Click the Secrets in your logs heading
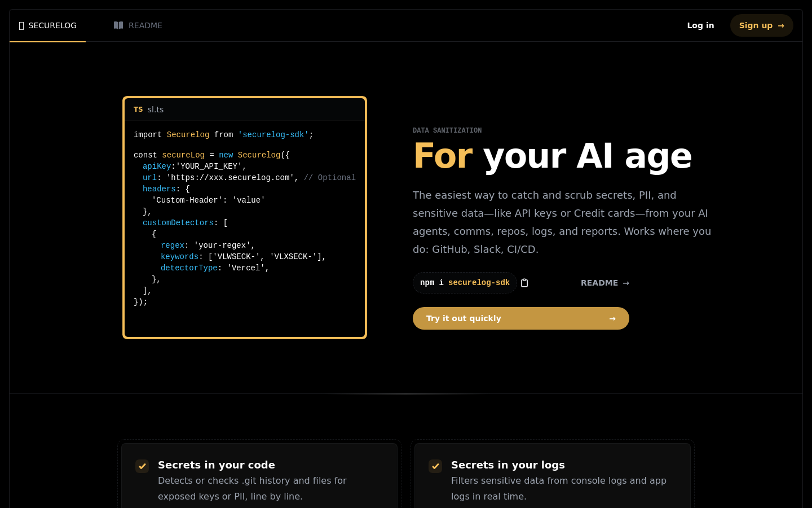Viewport: 812px width, 508px height. 508,465
